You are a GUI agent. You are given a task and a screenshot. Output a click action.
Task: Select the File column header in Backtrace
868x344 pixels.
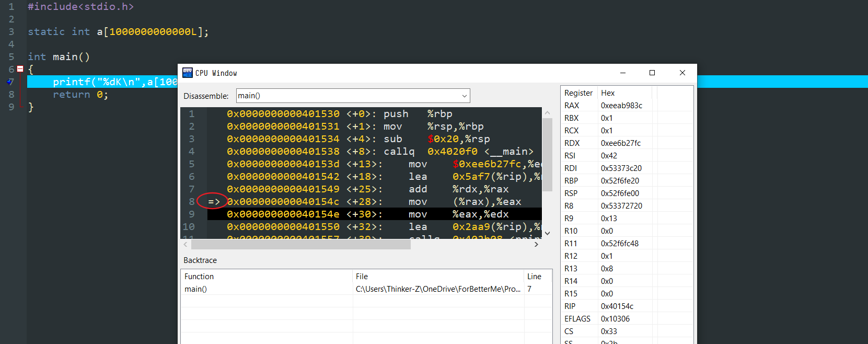(438, 277)
